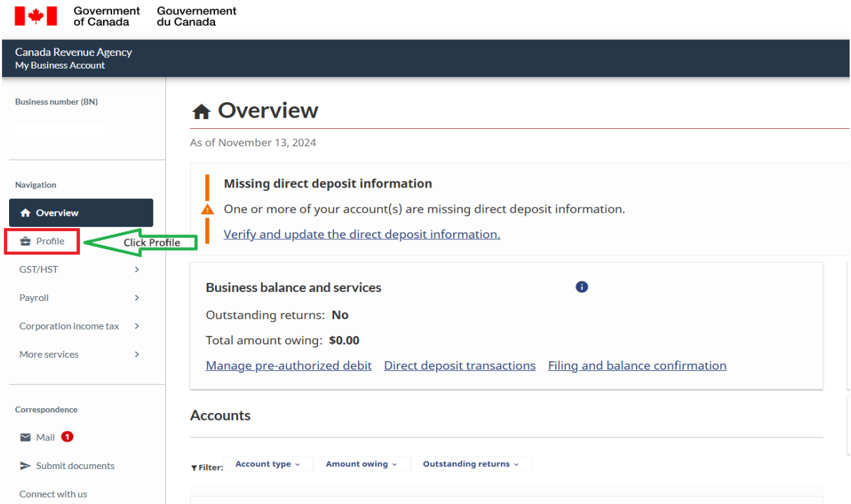The width and height of the screenshot is (851, 504).
Task: Click the envelope Mail icon
Action: tap(25, 437)
